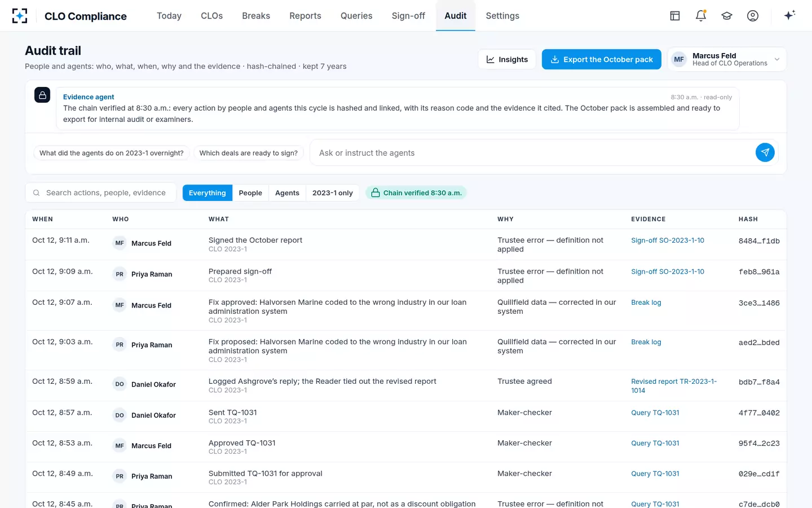This screenshot has height=508, width=812.
Task: Click DO avatar in the 8:57 a.m. row
Action: (120, 415)
